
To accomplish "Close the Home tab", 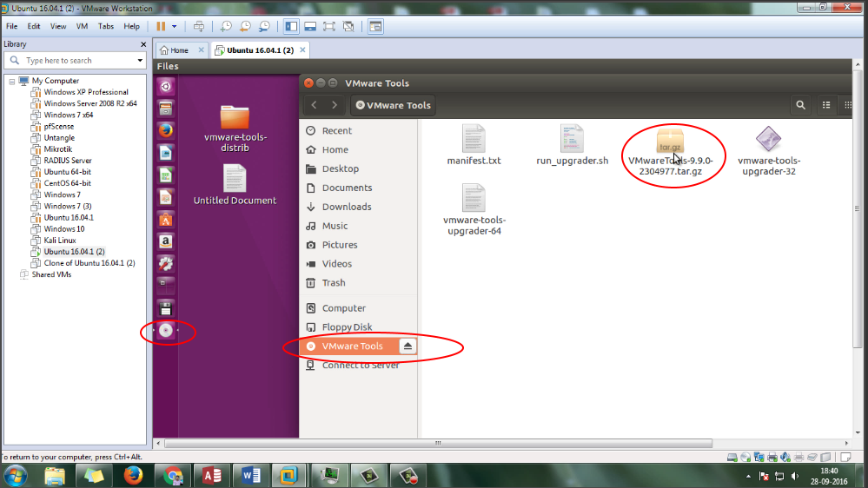I will [x=201, y=49].
